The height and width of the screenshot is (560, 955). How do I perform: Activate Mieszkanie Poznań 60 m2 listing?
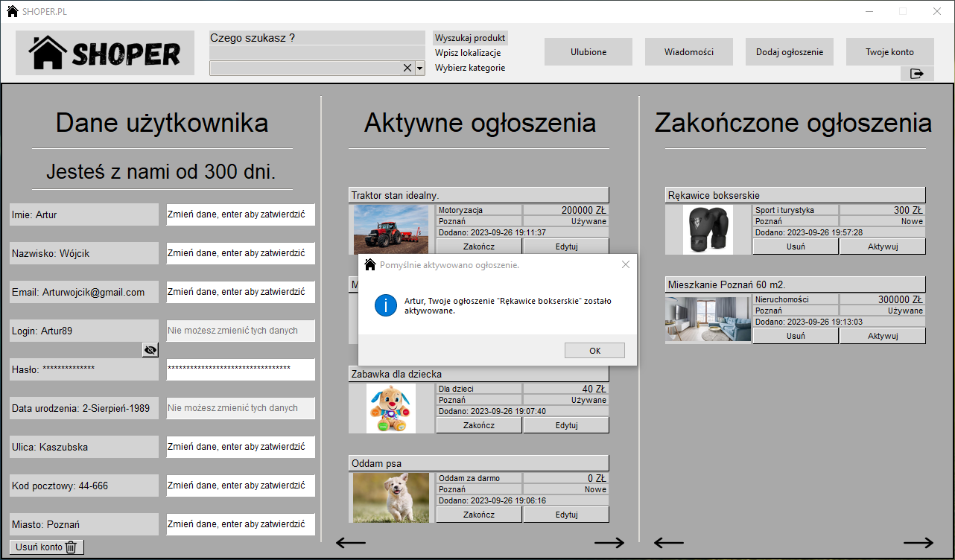883,336
